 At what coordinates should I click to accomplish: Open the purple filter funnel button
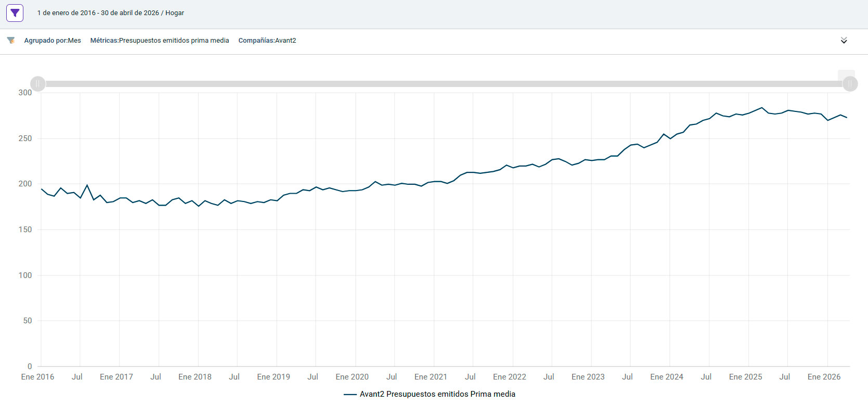[x=15, y=13]
